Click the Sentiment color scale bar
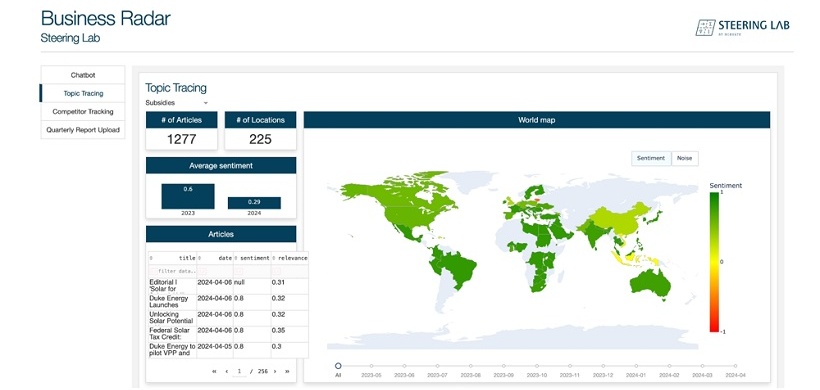The height and width of the screenshot is (390, 820). pos(714,262)
